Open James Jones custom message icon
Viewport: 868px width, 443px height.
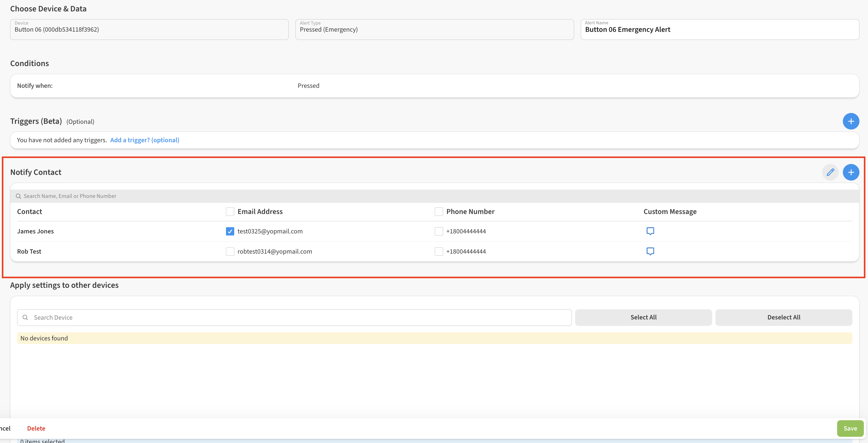pos(650,231)
